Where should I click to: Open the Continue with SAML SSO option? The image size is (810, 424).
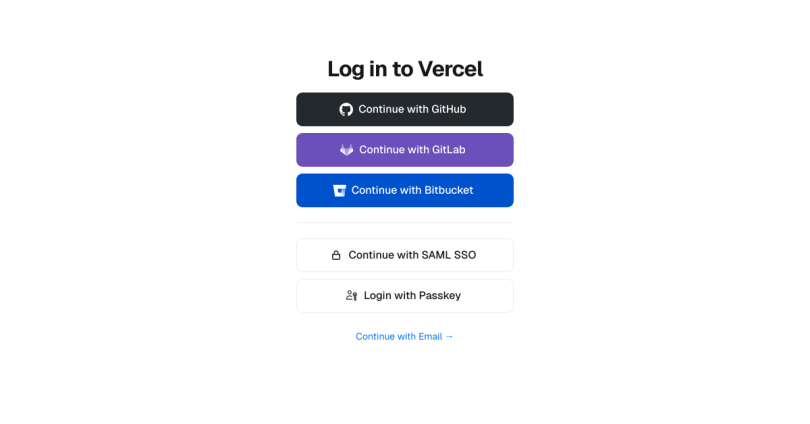(x=405, y=255)
